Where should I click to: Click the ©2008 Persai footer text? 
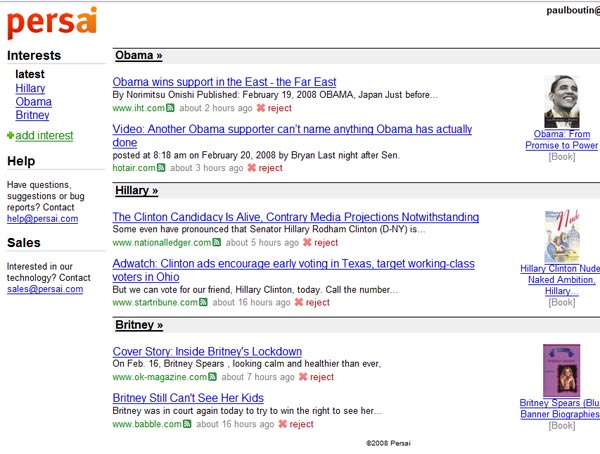pyautogui.click(x=388, y=443)
